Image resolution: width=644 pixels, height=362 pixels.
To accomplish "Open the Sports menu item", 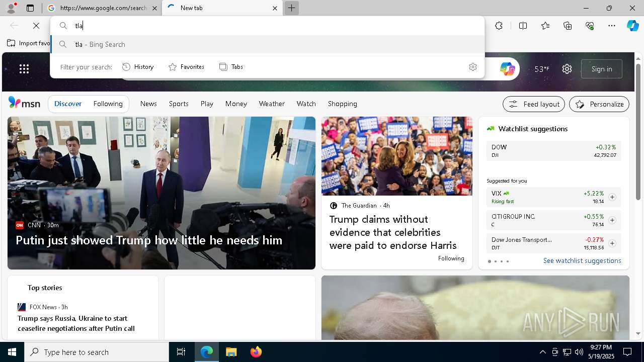I will pos(179,104).
